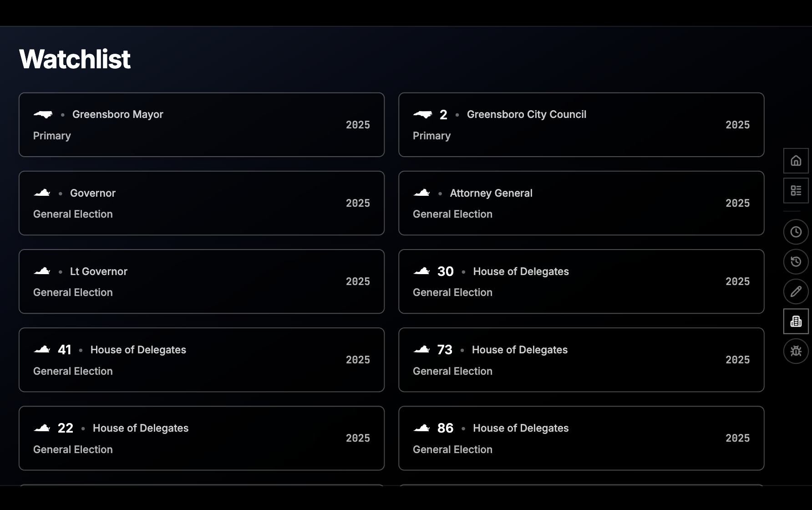The height and width of the screenshot is (510, 812).
Task: Select the pencil edit icon
Action: [796, 291]
